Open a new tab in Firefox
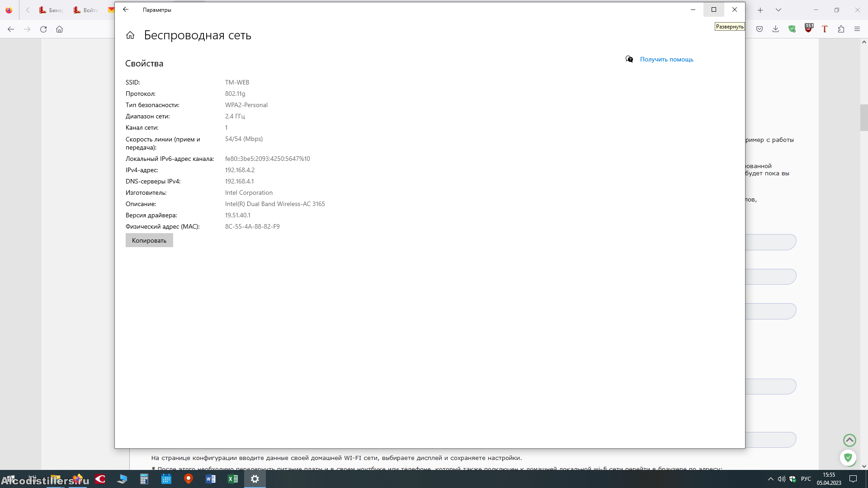The image size is (868, 488). [x=760, y=10]
